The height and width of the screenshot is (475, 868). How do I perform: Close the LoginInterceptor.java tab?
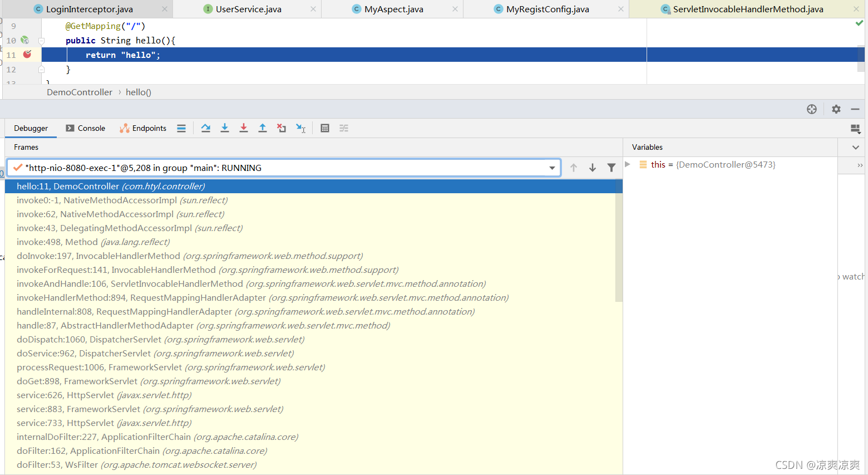165,9
